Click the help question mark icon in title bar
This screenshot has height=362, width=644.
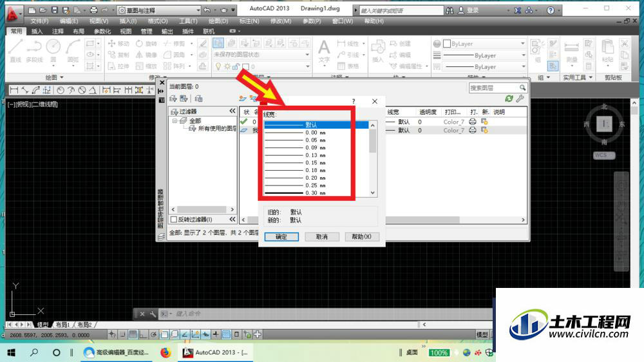(551, 10)
